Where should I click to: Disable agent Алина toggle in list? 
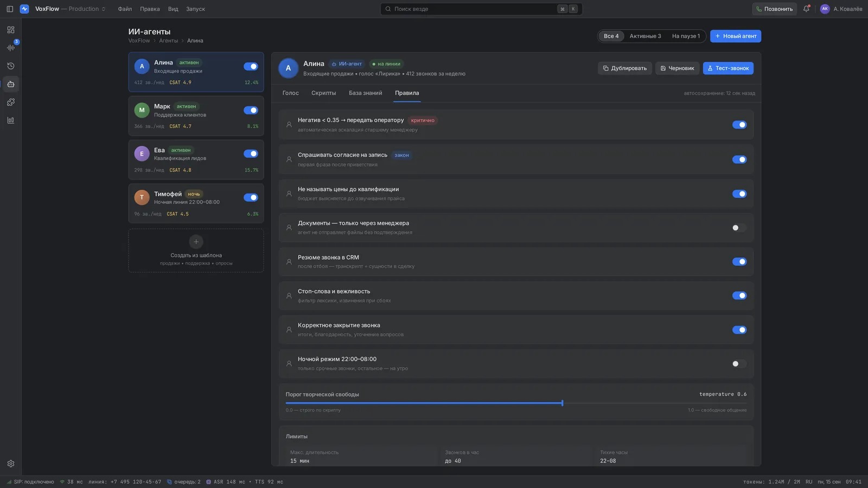coord(251,66)
